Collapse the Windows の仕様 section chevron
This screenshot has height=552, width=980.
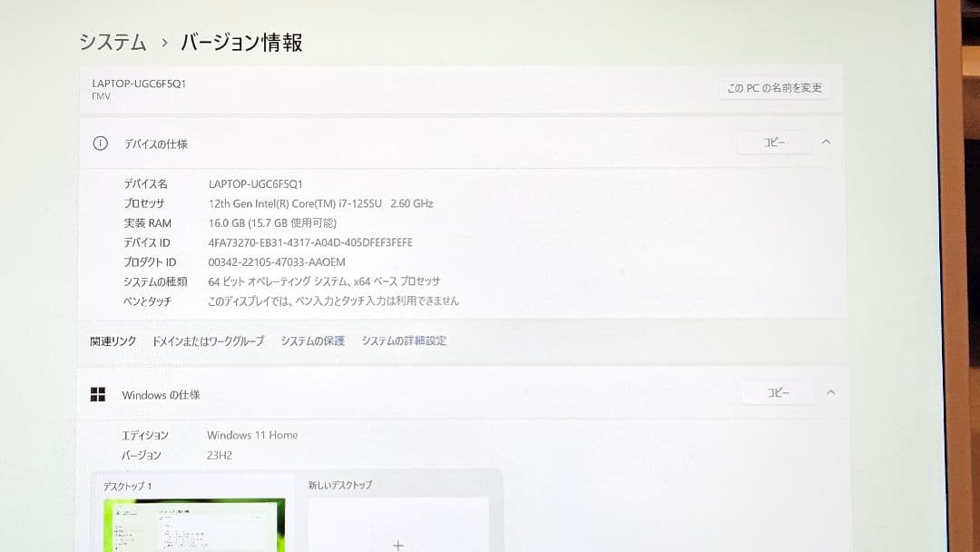coord(830,392)
